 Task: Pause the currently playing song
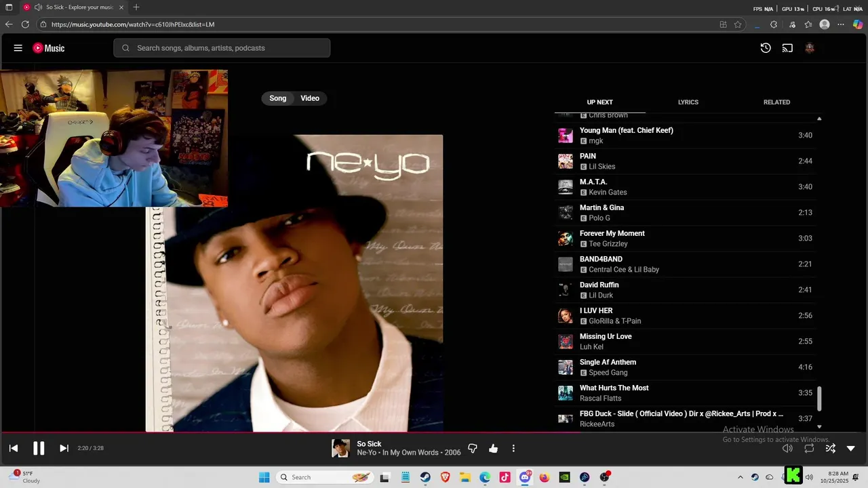[39, 448]
